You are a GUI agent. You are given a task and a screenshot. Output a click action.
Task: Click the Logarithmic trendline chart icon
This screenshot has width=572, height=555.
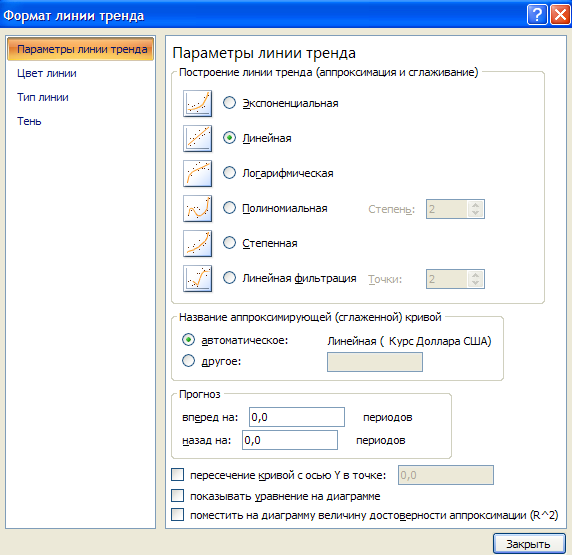[197, 174]
